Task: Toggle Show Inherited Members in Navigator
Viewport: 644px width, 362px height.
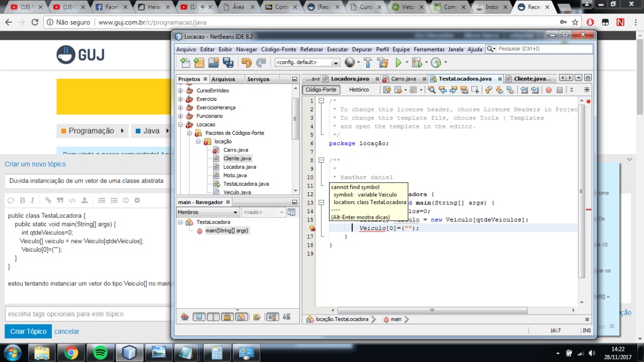Action: 185,317
